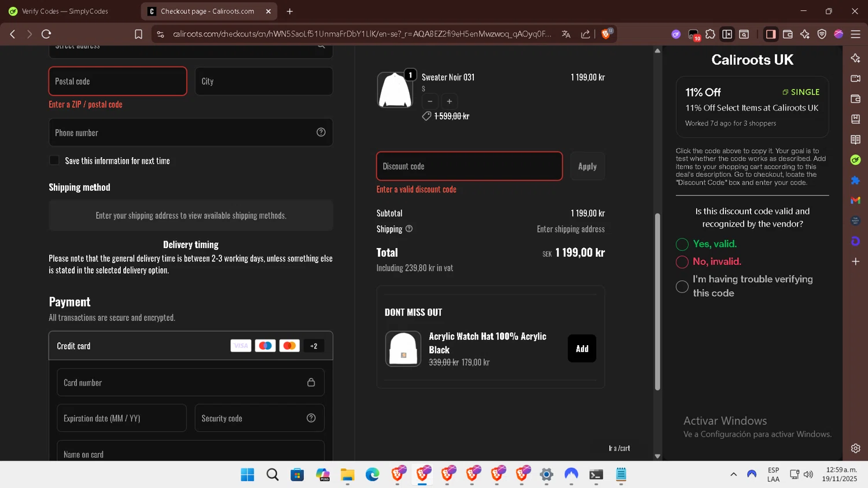This screenshot has height=488, width=868.
Task: Select 'No, invalid.' radio option
Action: (682, 262)
